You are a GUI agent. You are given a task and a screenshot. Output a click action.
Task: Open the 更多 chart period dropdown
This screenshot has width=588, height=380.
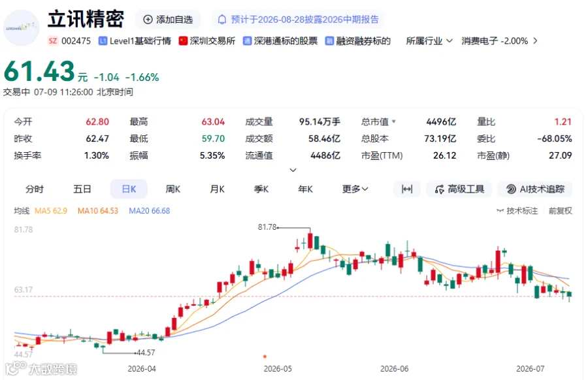(x=355, y=189)
